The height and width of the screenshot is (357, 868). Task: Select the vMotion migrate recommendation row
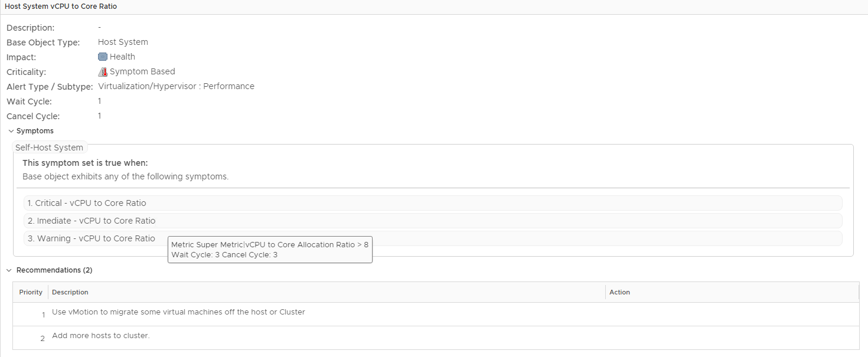(178, 312)
